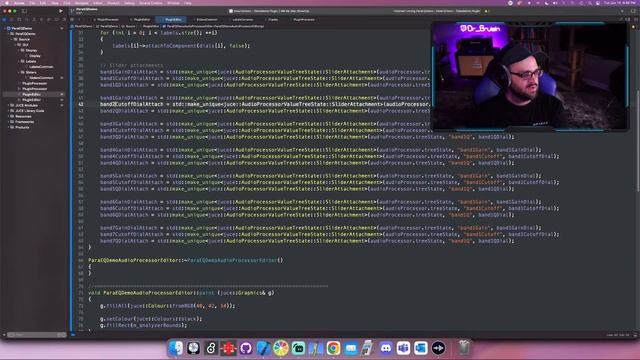Switch to the LabelsCommon editor tab
640x360 pixels.
click(x=242, y=20)
